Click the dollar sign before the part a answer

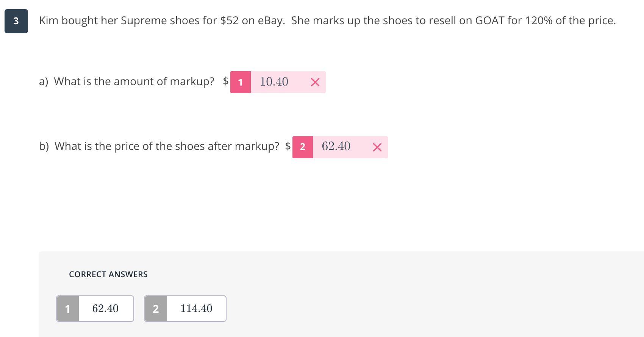coord(226,81)
